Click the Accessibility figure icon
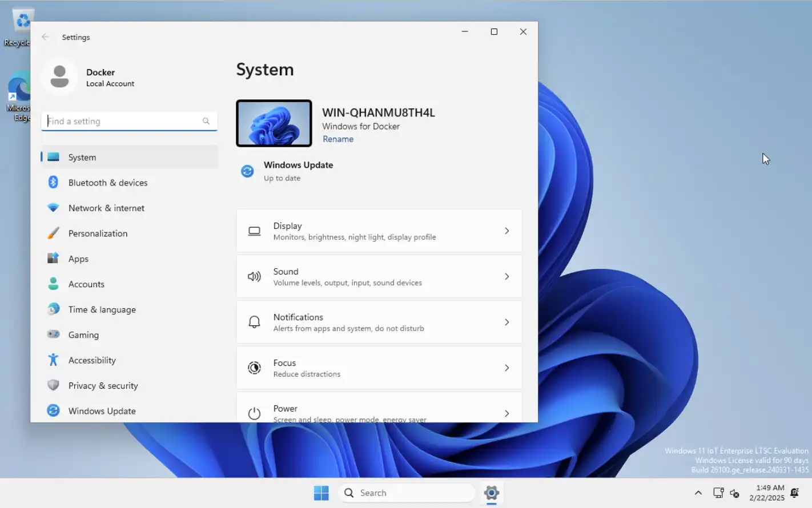 (53, 360)
